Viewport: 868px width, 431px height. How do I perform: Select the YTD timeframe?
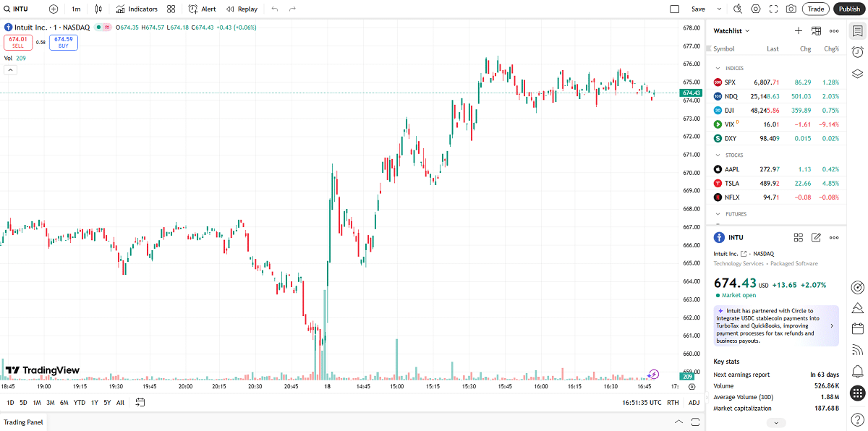80,402
